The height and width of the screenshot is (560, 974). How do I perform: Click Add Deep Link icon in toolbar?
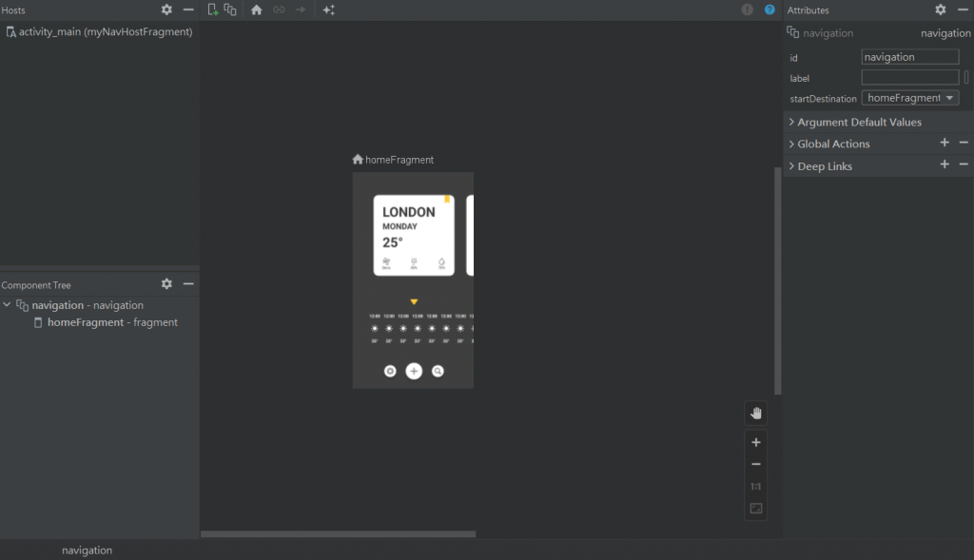[279, 10]
